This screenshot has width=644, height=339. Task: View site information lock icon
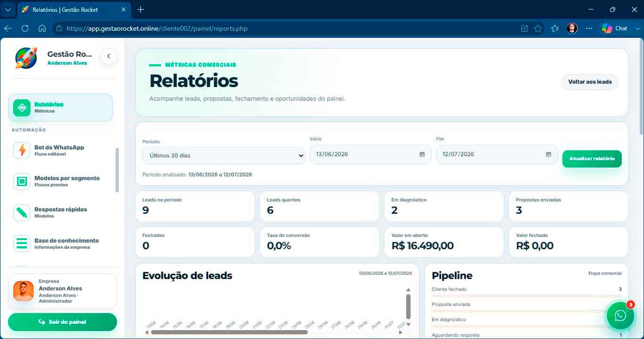(59, 28)
